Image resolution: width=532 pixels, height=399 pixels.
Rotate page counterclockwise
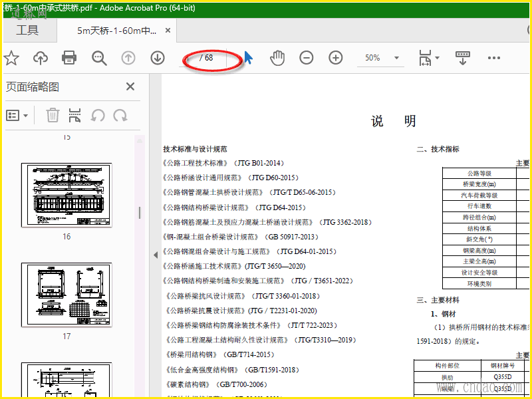tap(98, 115)
